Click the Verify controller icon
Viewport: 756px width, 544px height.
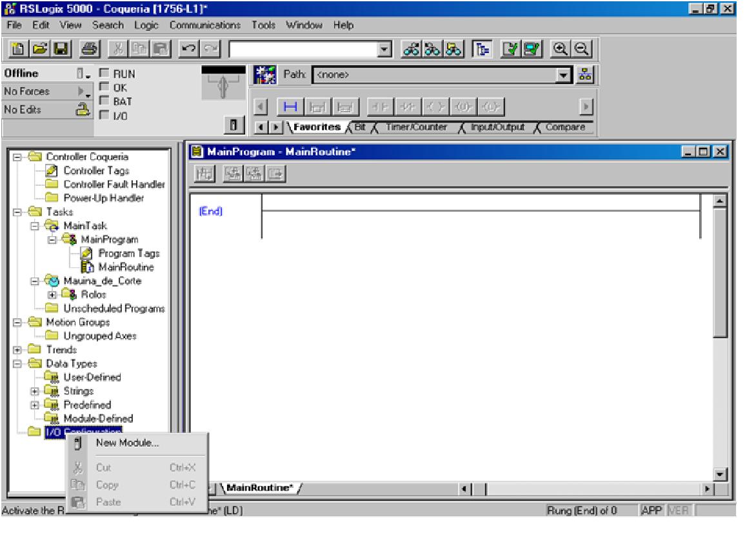(532, 48)
